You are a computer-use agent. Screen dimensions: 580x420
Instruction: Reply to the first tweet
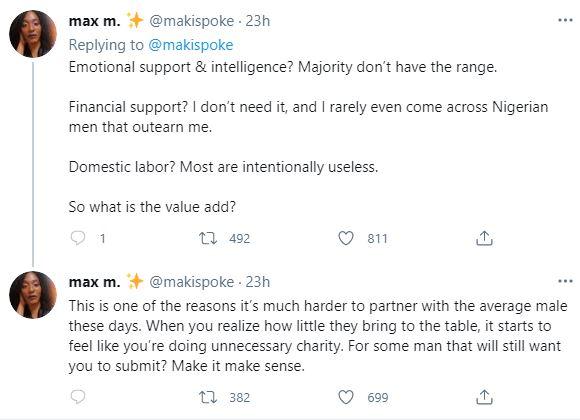[x=78, y=238]
